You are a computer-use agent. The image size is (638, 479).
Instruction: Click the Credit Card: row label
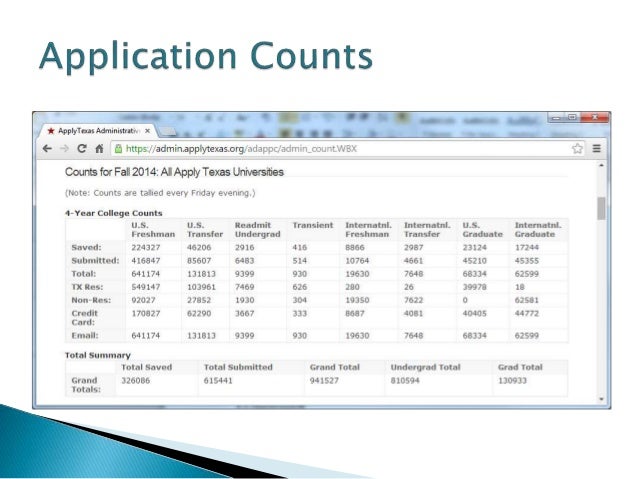(x=85, y=318)
